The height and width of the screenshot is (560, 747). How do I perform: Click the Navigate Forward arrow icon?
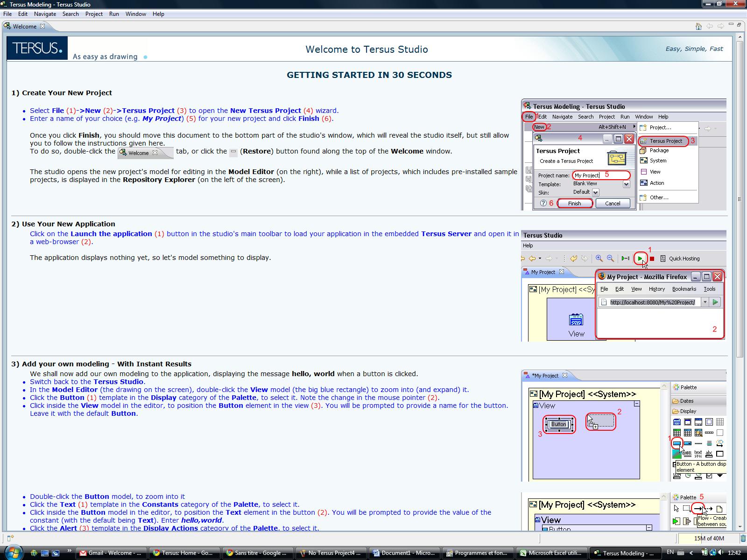point(720,26)
